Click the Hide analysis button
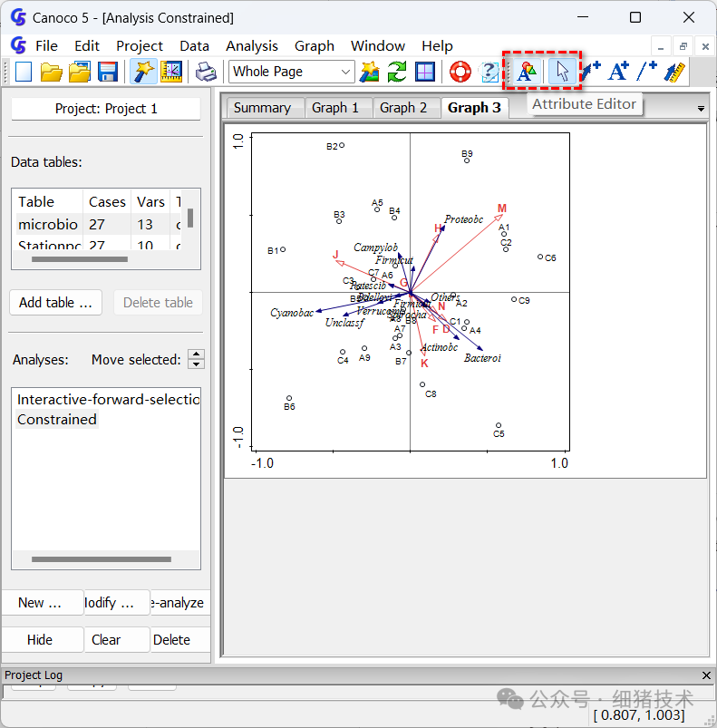Viewport: 717px width, 728px height. (x=40, y=640)
